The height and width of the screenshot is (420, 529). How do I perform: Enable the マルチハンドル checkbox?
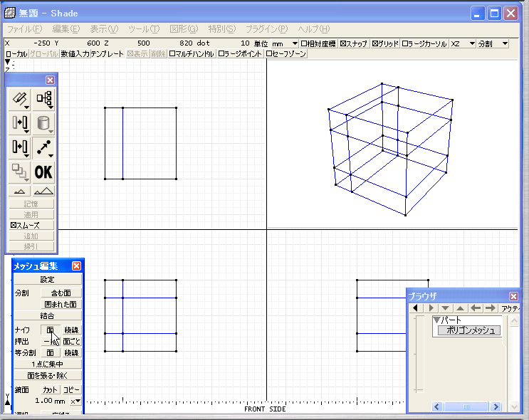(192, 53)
